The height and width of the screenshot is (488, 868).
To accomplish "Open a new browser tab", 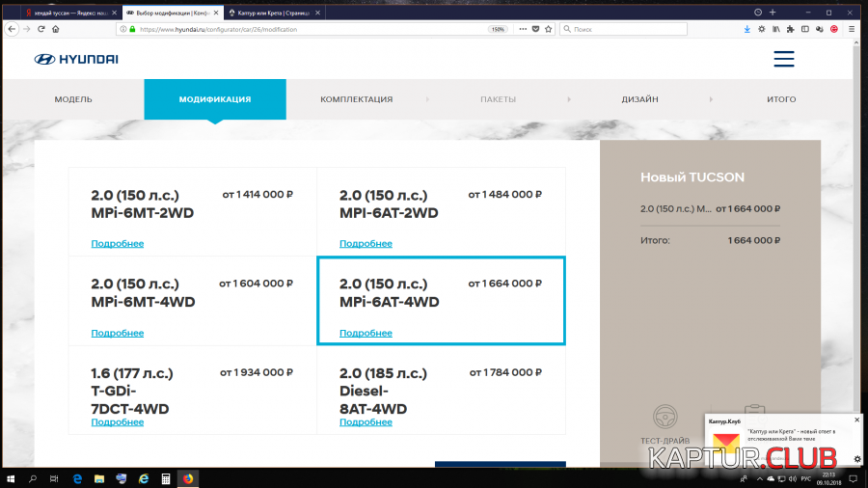I will [773, 13].
